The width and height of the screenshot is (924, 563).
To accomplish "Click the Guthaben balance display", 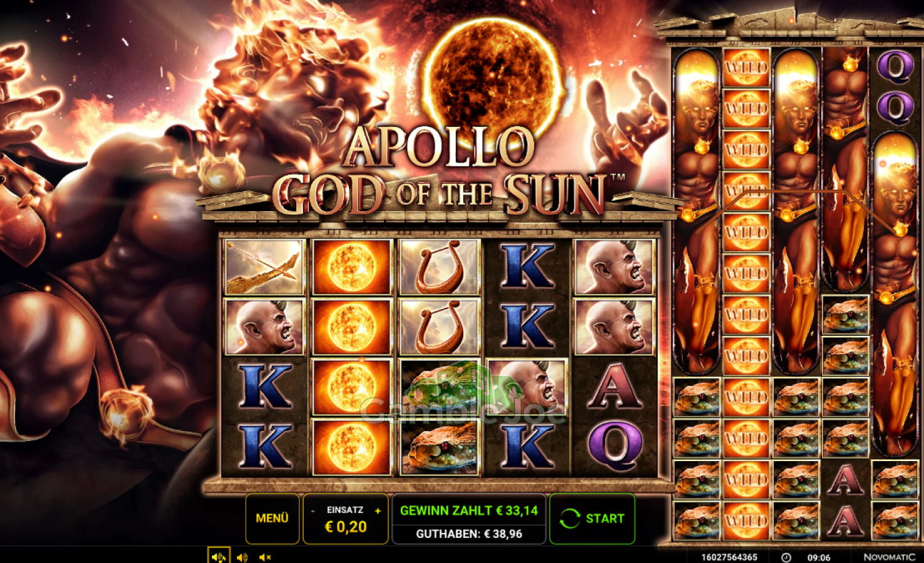I will pos(469,534).
